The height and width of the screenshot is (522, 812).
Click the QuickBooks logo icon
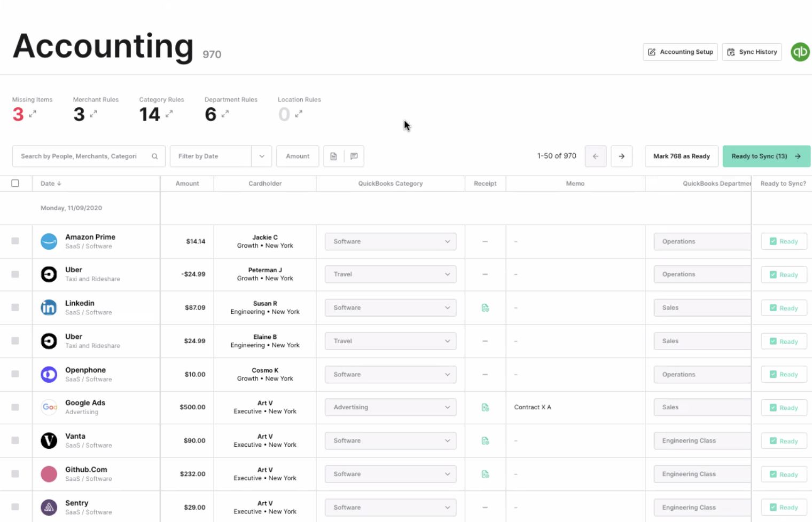point(800,52)
